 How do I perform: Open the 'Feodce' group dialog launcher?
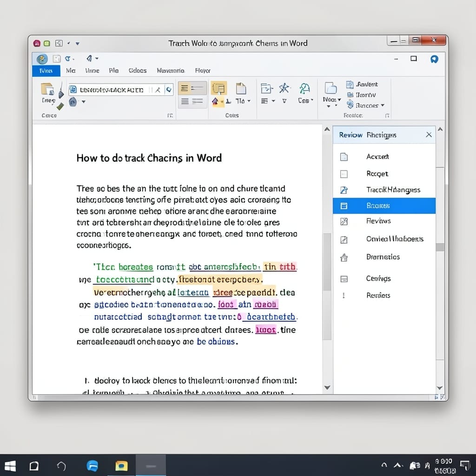(x=387, y=116)
